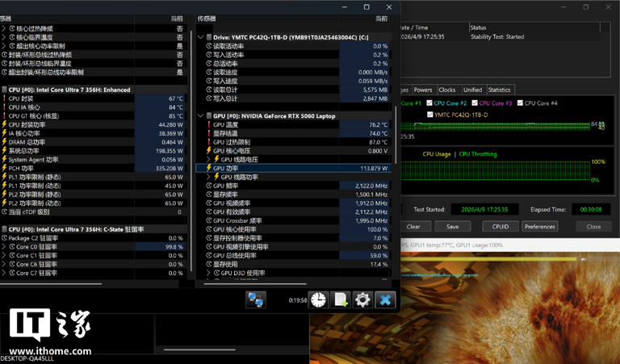Click the network remote monitoring icon
620x364 pixels.
point(256,300)
